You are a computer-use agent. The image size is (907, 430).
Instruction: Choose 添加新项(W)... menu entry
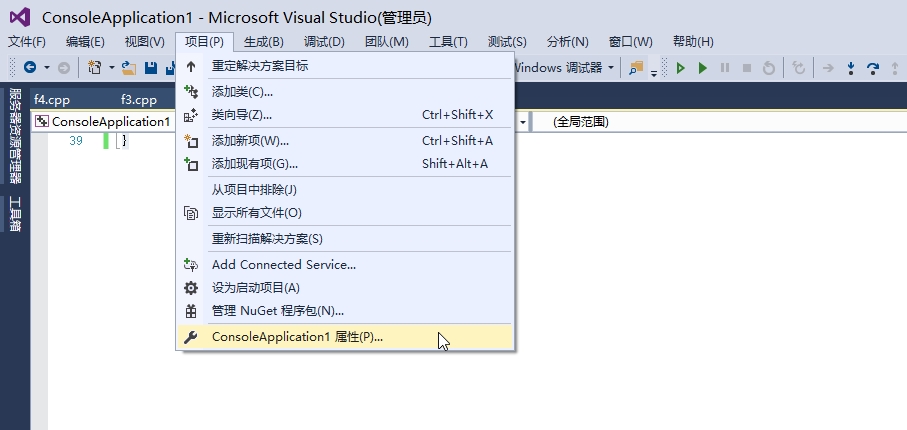pos(345,141)
